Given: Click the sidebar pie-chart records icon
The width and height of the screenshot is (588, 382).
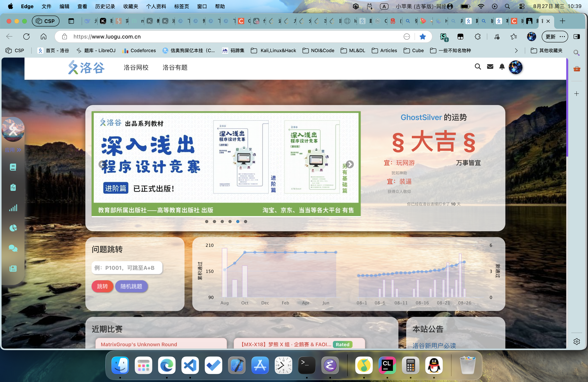Looking at the screenshot, I should (13, 228).
